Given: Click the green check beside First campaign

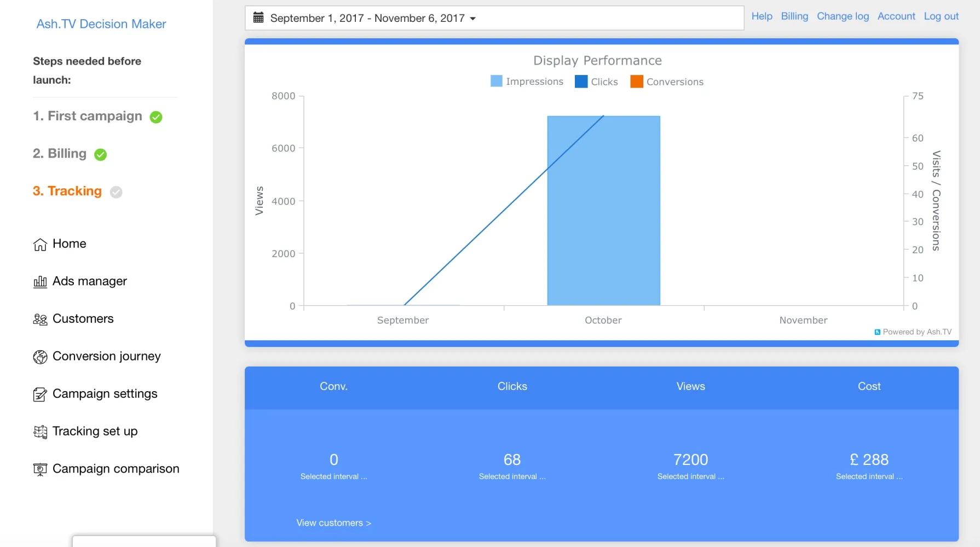Looking at the screenshot, I should click(x=156, y=117).
